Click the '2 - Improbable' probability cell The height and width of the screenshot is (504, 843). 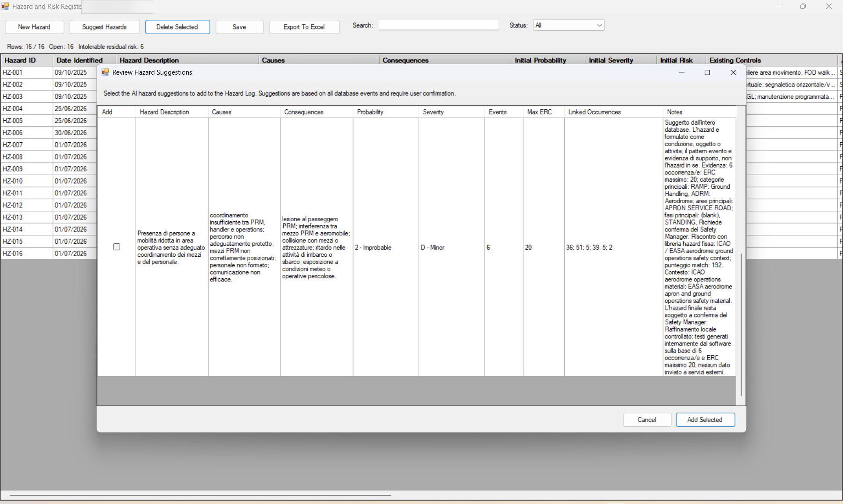pyautogui.click(x=386, y=247)
